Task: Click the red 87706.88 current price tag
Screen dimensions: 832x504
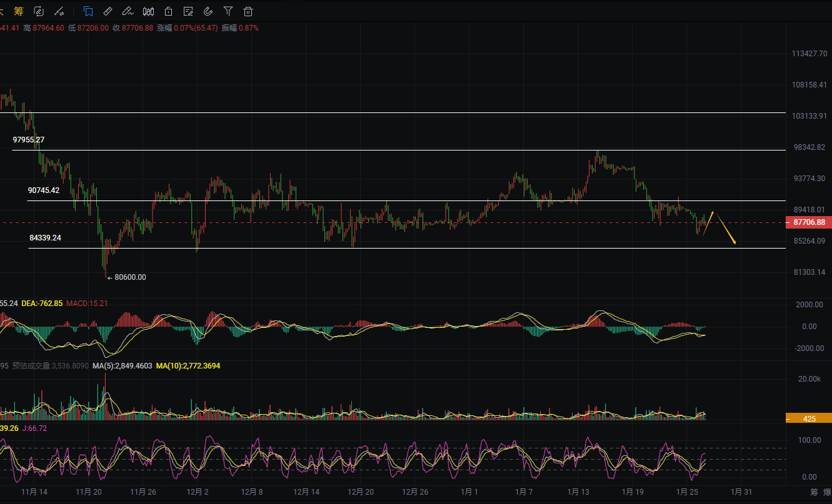Action: point(809,222)
